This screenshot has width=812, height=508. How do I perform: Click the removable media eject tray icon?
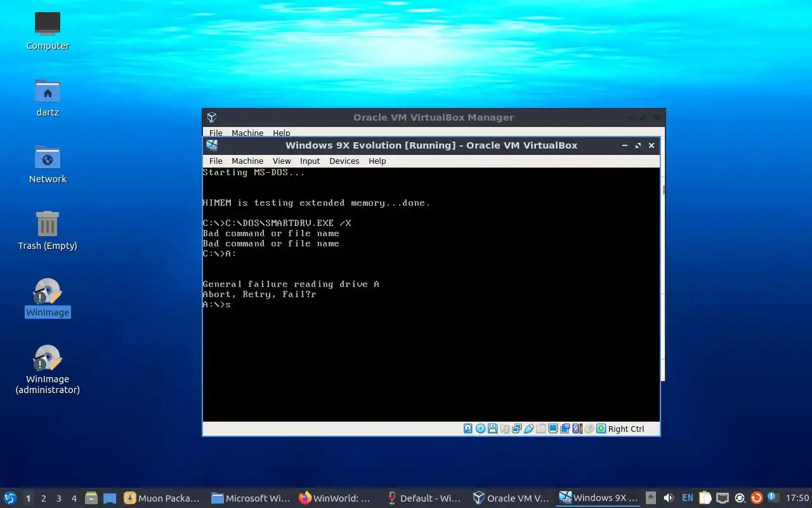coord(650,498)
